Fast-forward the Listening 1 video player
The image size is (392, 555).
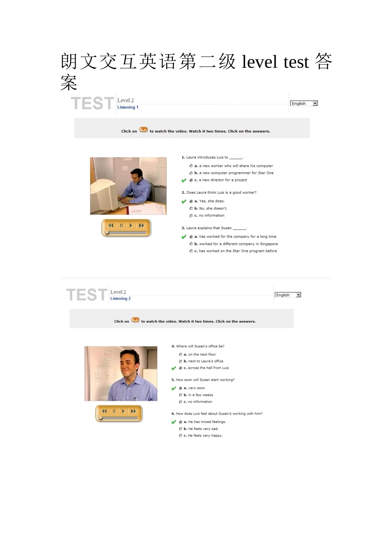click(142, 225)
